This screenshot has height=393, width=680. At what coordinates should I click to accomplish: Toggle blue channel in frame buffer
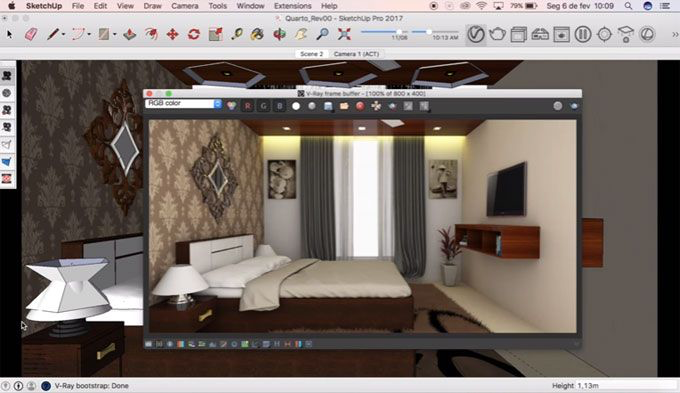coord(280,106)
